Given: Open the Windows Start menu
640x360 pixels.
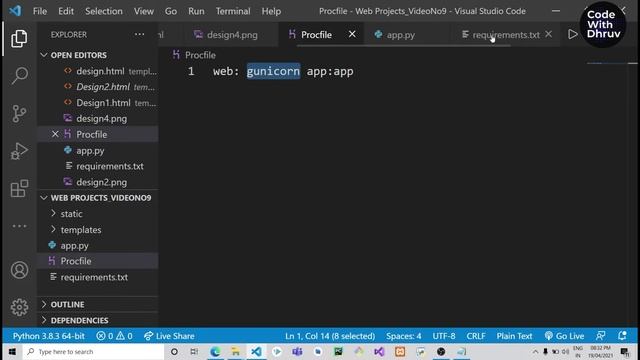Looking at the screenshot, I should point(12,351).
